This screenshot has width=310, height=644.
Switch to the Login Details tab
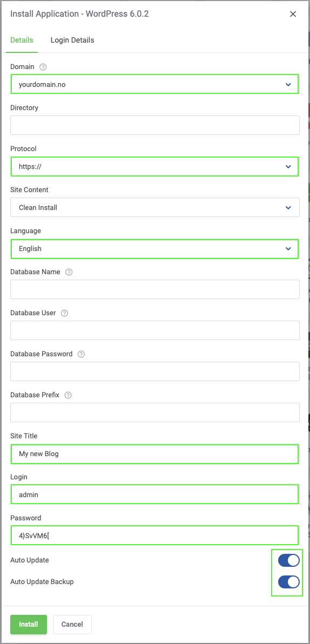[72, 40]
